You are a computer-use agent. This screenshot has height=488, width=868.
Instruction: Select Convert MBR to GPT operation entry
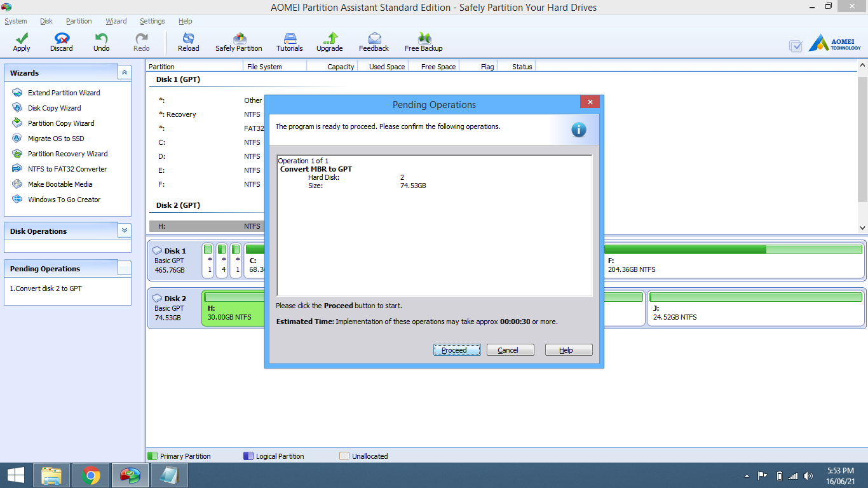pyautogui.click(x=316, y=169)
